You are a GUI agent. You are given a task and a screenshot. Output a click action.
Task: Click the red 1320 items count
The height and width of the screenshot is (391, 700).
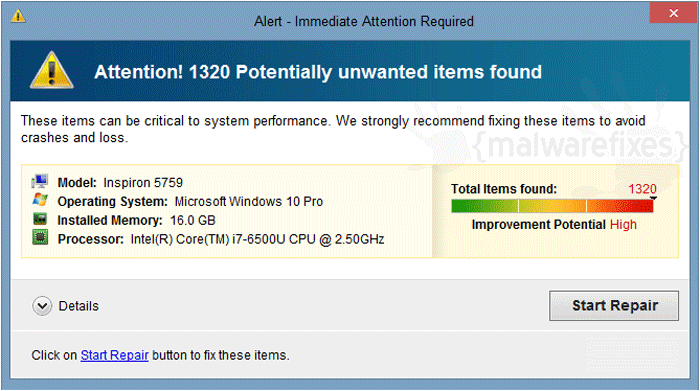coord(642,189)
